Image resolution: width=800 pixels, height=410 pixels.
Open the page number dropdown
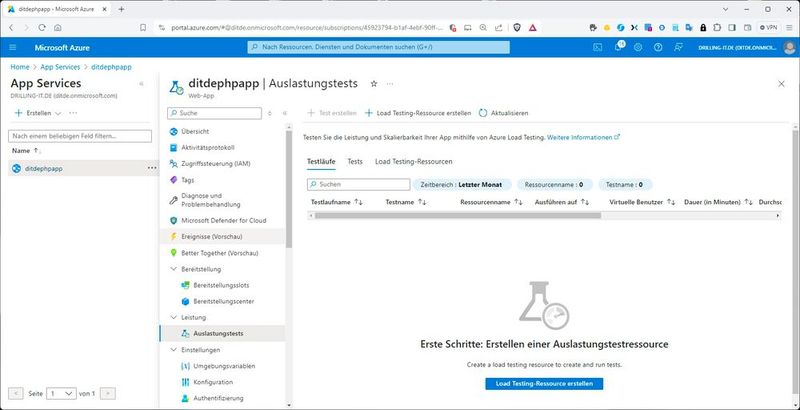61,394
